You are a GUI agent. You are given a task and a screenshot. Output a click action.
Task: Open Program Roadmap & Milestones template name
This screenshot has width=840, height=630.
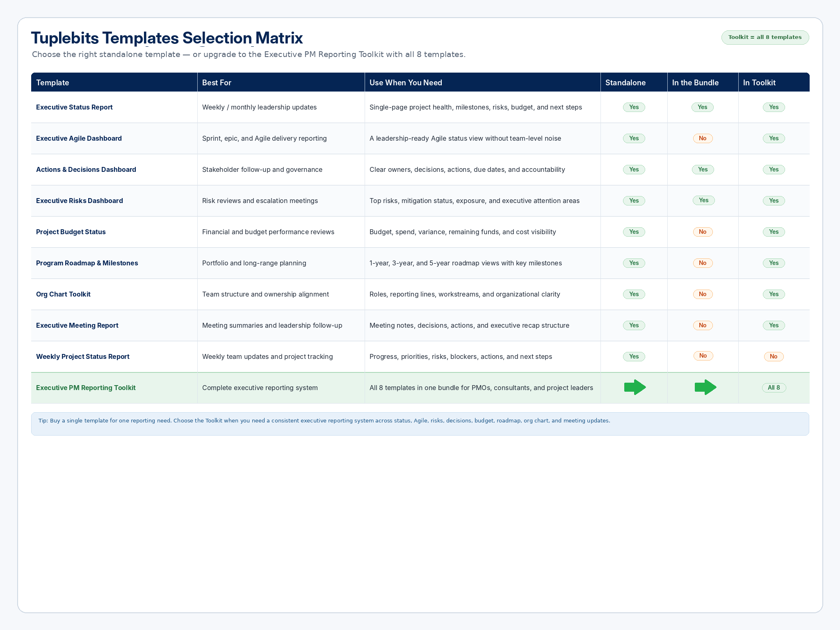coord(87,263)
